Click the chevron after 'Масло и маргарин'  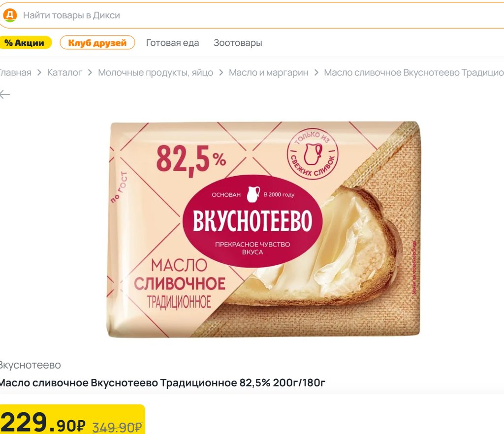pyautogui.click(x=316, y=73)
